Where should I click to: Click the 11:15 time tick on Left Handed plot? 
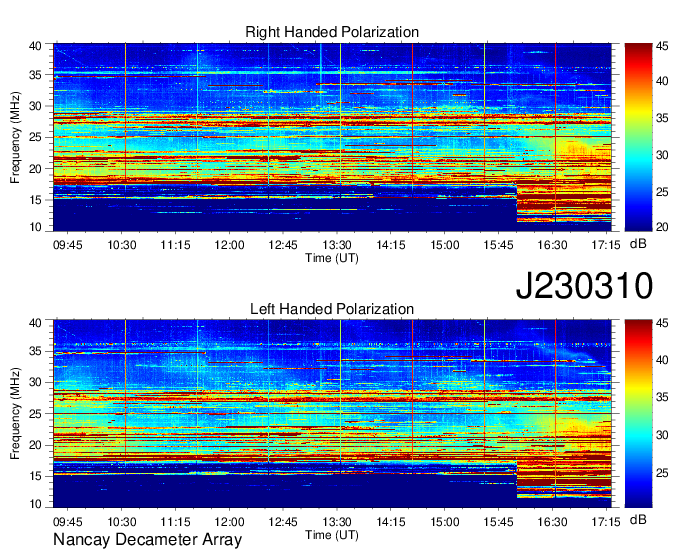tap(175, 522)
